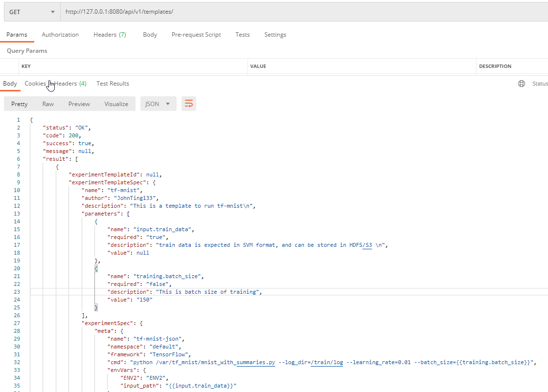Screen dimensions: 548x392
Task: Click the "parameters": [ line
Action: pyautogui.click(x=106, y=214)
